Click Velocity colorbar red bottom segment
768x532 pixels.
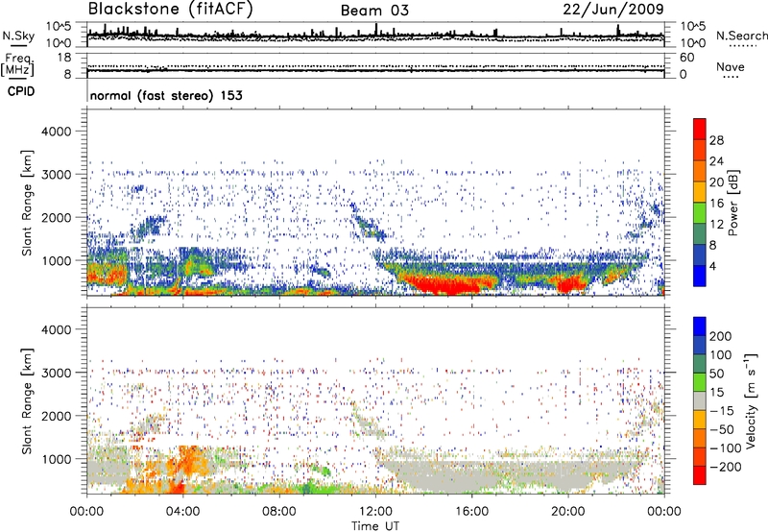tap(700, 475)
